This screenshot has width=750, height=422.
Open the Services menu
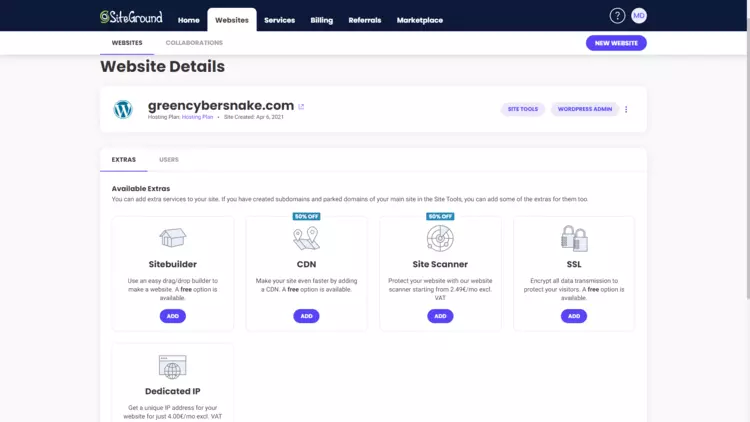[279, 20]
